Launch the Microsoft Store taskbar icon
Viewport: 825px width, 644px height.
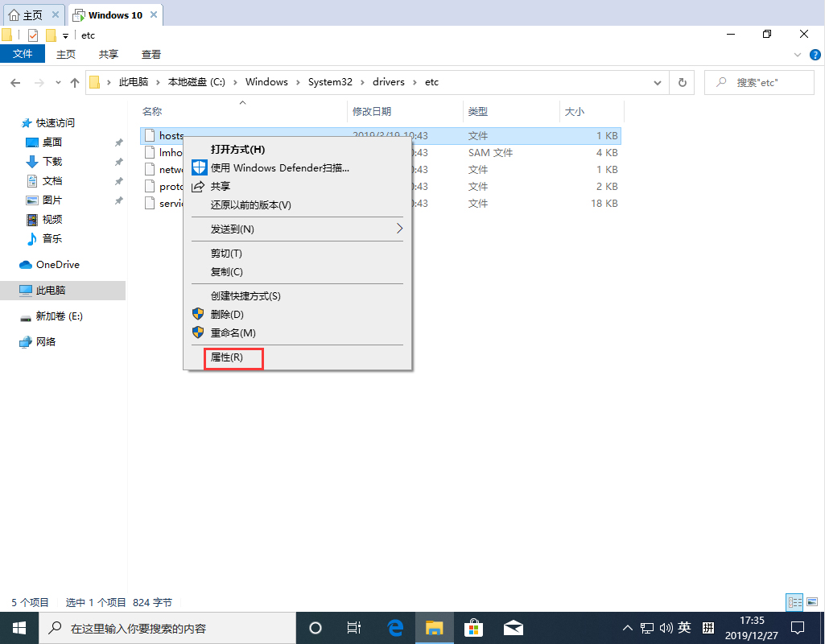(x=474, y=627)
